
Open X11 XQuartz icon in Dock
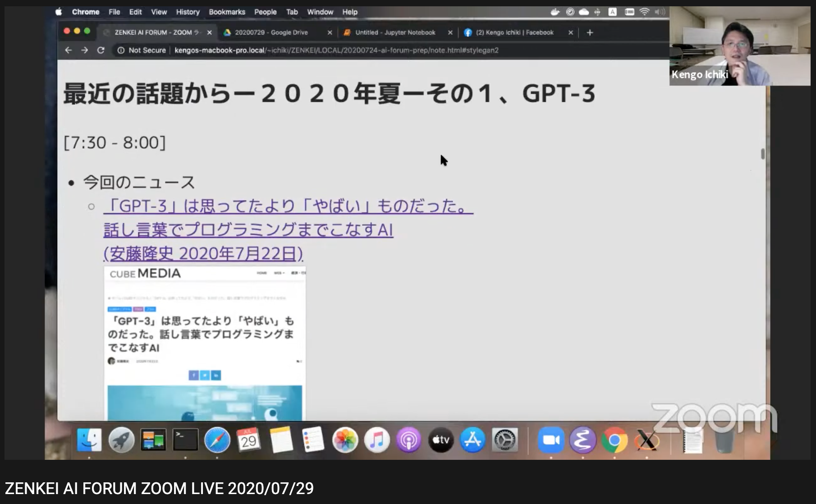pyautogui.click(x=646, y=440)
